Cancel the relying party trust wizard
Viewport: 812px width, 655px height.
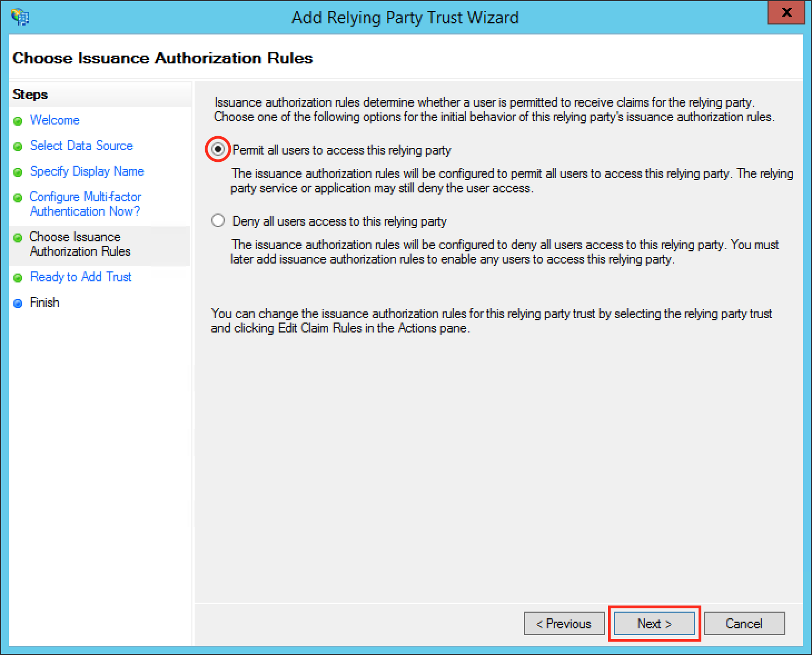(744, 623)
